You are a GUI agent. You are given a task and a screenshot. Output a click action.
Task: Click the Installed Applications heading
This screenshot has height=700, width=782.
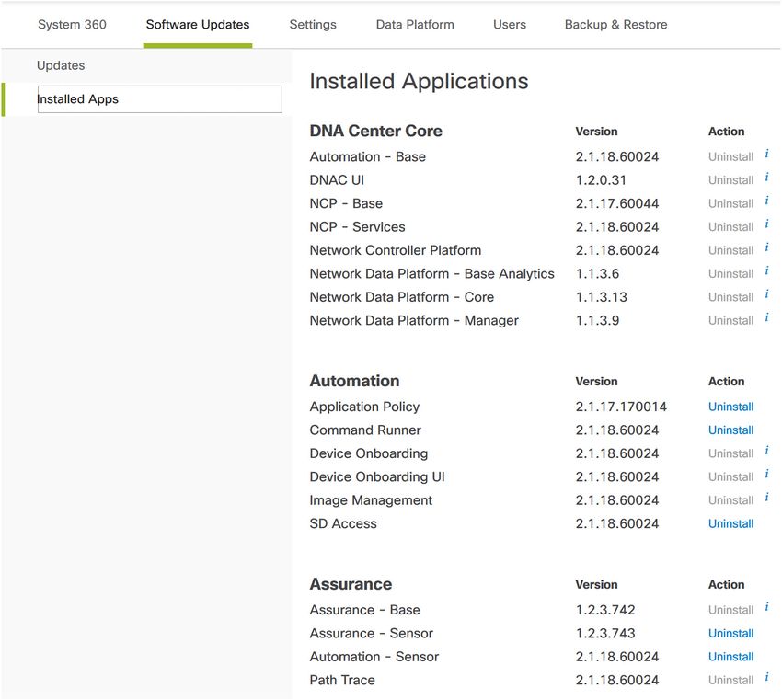pos(419,81)
